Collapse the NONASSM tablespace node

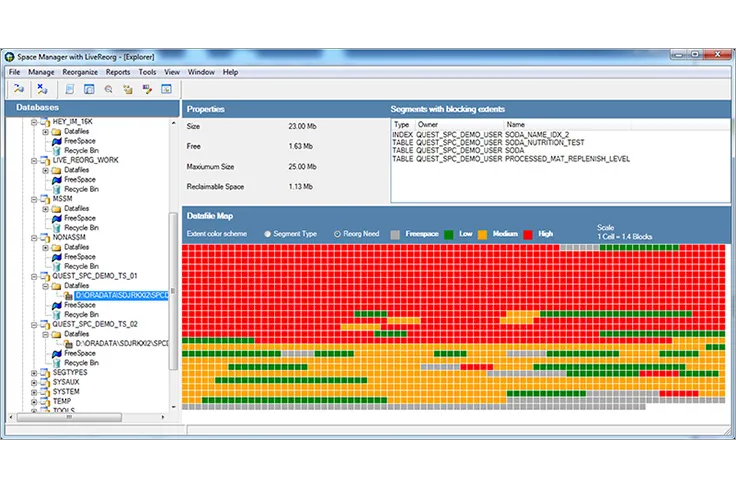click(34, 238)
